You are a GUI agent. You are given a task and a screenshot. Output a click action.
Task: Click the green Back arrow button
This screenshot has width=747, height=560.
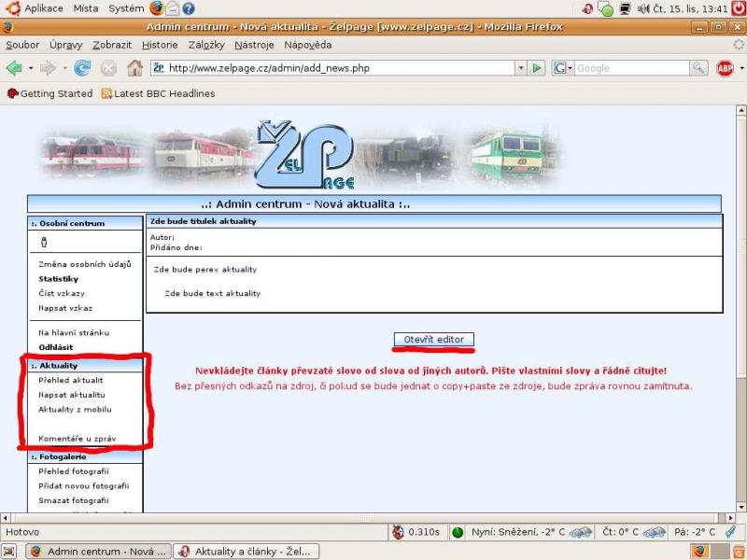[x=14, y=68]
